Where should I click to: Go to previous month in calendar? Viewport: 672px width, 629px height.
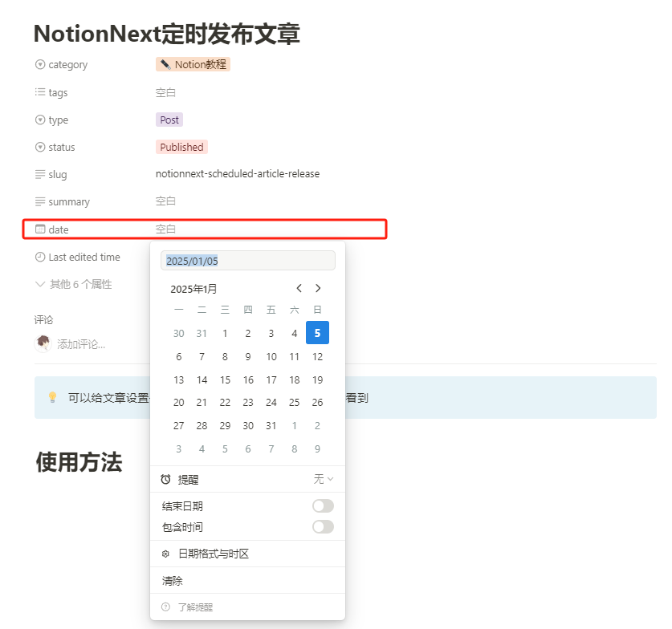tap(299, 288)
